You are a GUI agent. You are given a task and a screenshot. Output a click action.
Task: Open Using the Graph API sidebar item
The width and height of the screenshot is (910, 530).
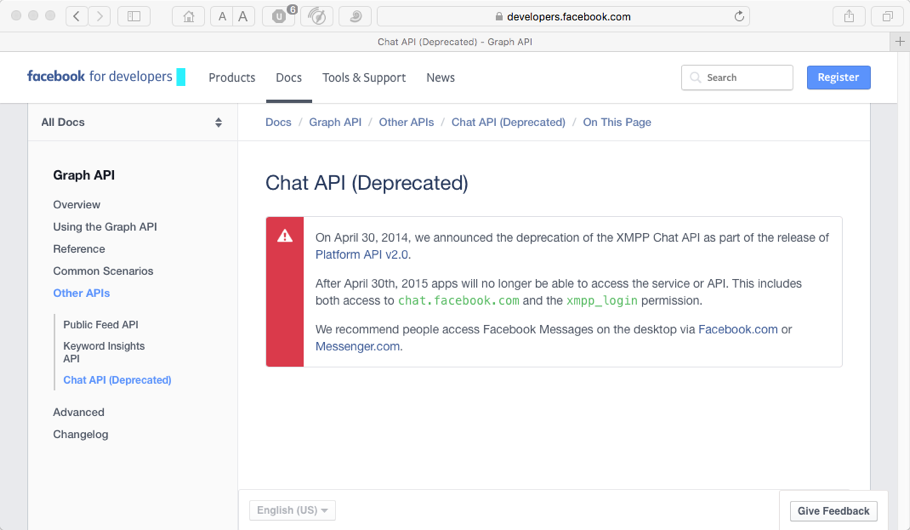tap(105, 227)
